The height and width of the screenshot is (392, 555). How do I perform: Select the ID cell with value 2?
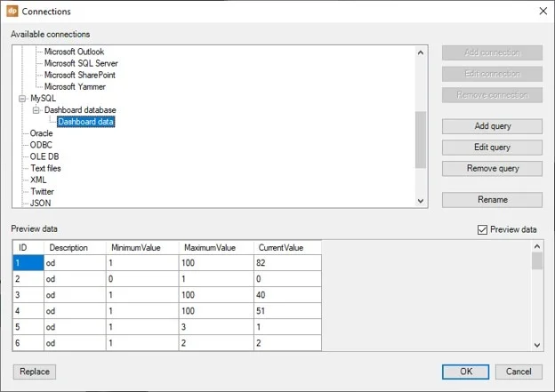(28, 279)
